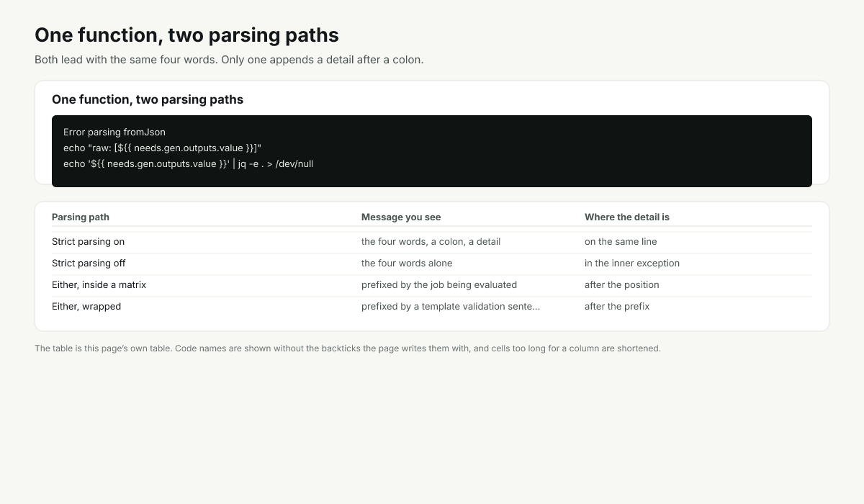
Task: Click the code line starting 'echo "raw:'
Action: 162,148
